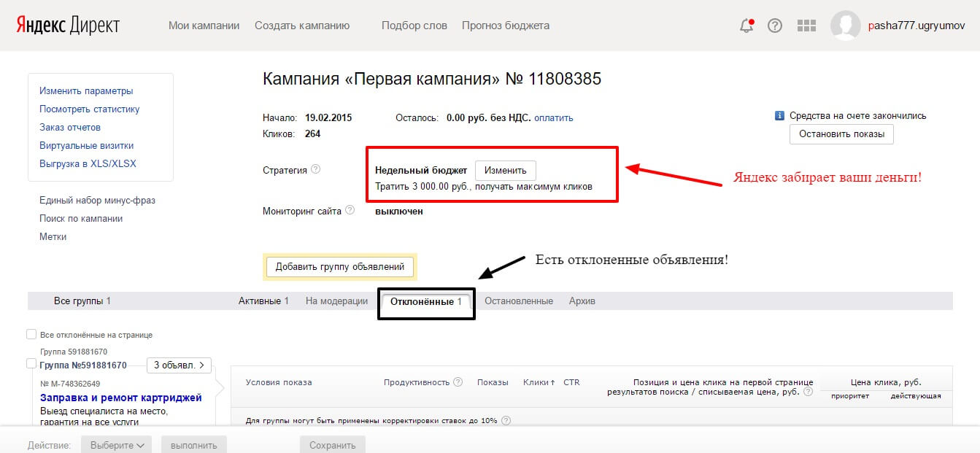
Task: Click the Условия показа column header
Action: 279,382
